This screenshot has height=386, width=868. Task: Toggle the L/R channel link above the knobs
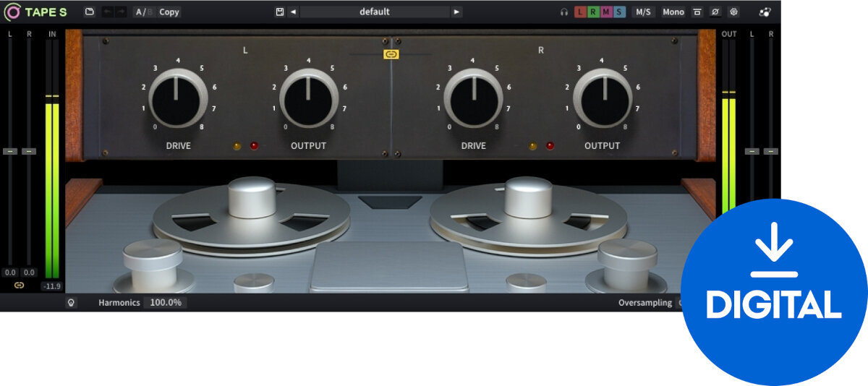(x=391, y=54)
